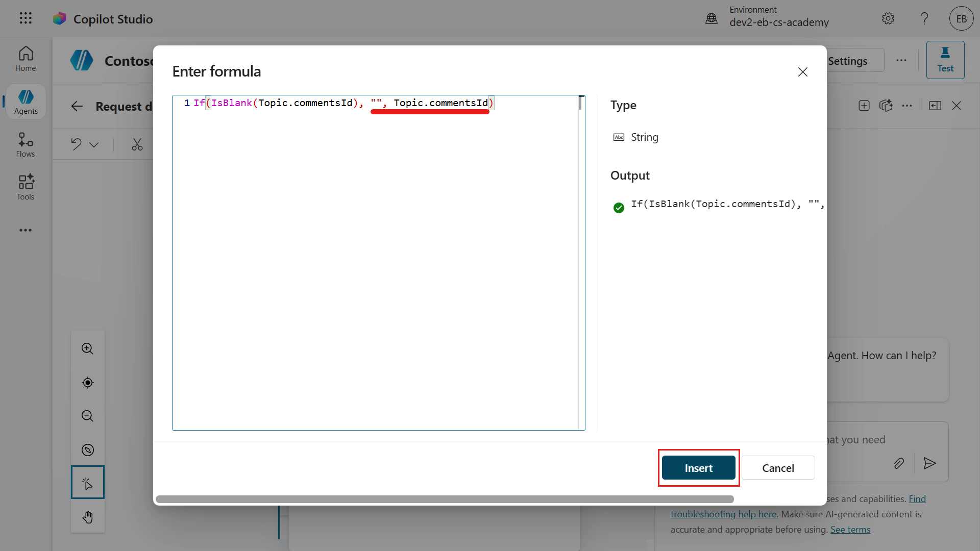Click the dialog horizontal scrollbar
The width and height of the screenshot is (980, 551).
coord(444,499)
